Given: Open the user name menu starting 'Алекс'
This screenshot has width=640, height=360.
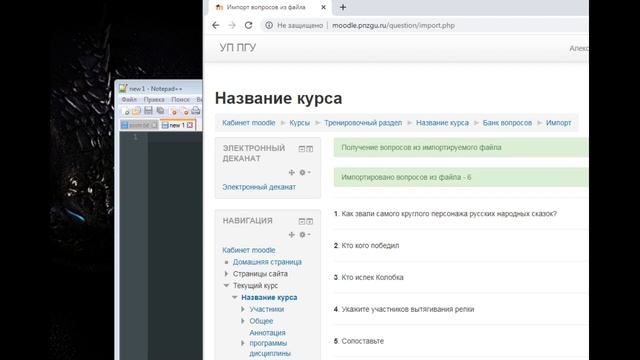Looking at the screenshot, I should pyautogui.click(x=579, y=48).
